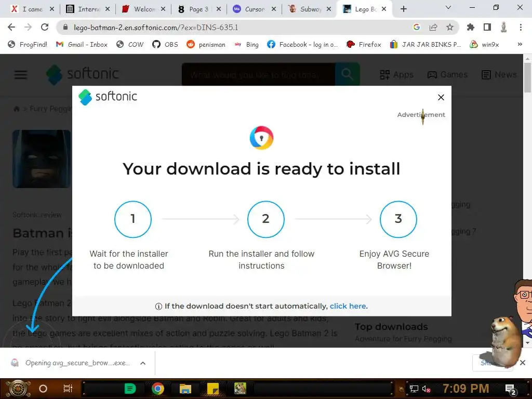The image size is (532, 399).
Task: Open the Start menu orb
Action: pyautogui.click(x=18, y=389)
